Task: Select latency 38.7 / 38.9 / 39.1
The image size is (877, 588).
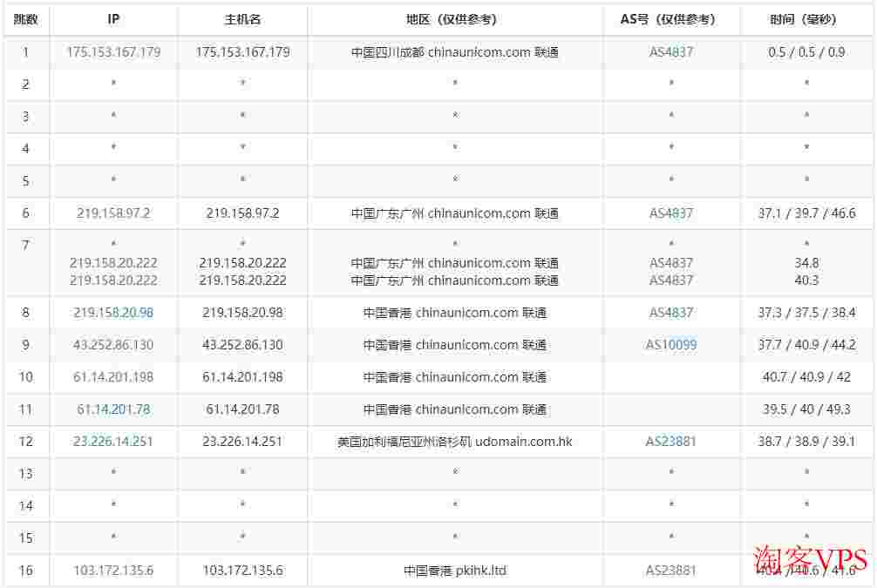Action: click(x=806, y=442)
